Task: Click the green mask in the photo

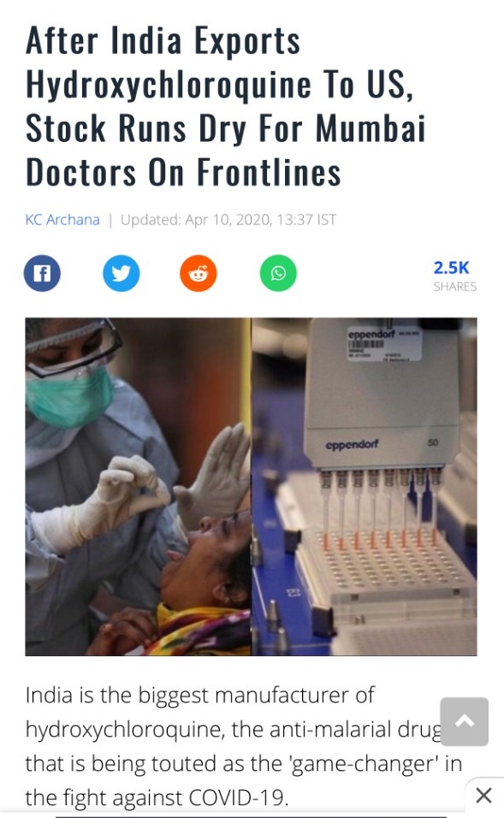Action: [x=68, y=396]
